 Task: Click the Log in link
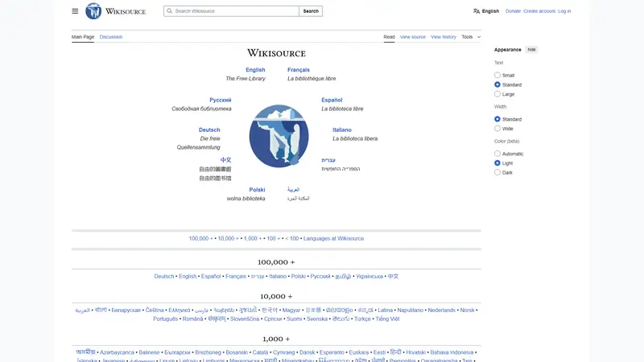pos(564,11)
